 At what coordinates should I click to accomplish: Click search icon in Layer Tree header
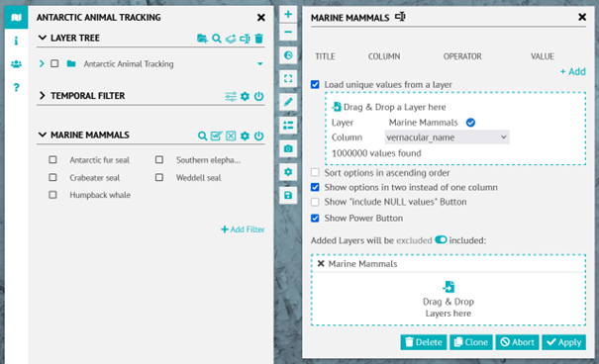[x=217, y=39]
